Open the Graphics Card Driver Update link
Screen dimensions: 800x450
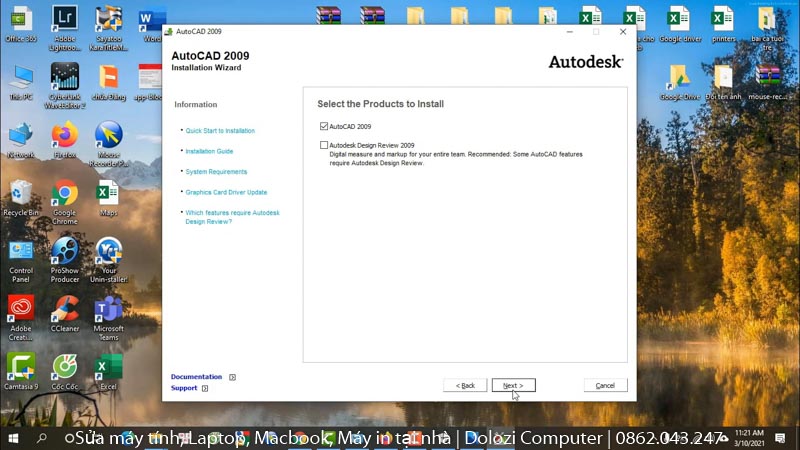(226, 192)
